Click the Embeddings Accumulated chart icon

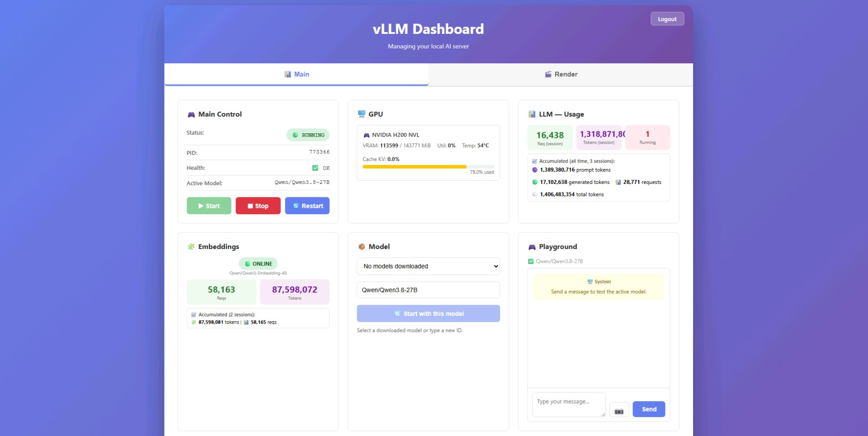(193, 315)
